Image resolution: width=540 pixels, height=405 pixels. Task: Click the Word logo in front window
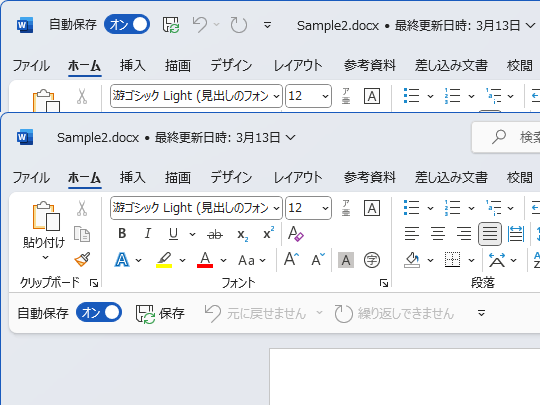[x=25, y=137]
